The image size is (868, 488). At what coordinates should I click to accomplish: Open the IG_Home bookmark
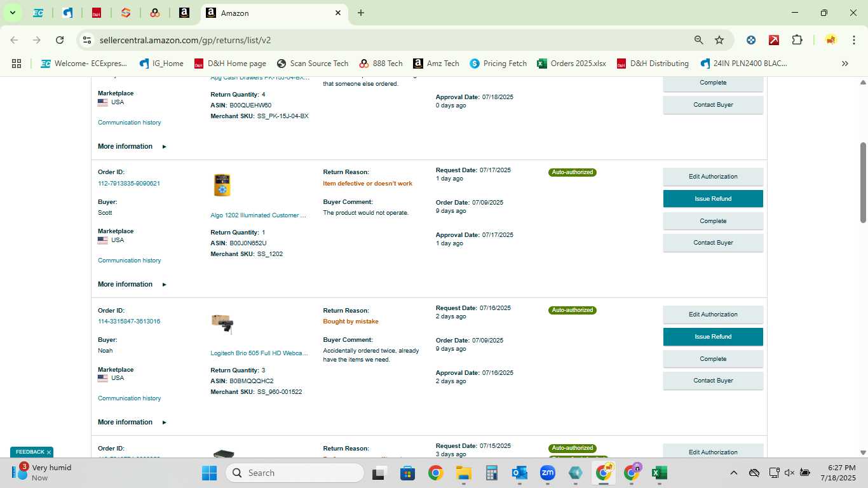(161, 64)
